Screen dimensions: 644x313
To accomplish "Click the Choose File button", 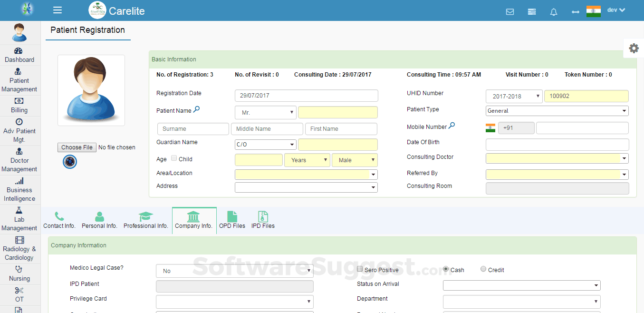I will pyautogui.click(x=77, y=147).
